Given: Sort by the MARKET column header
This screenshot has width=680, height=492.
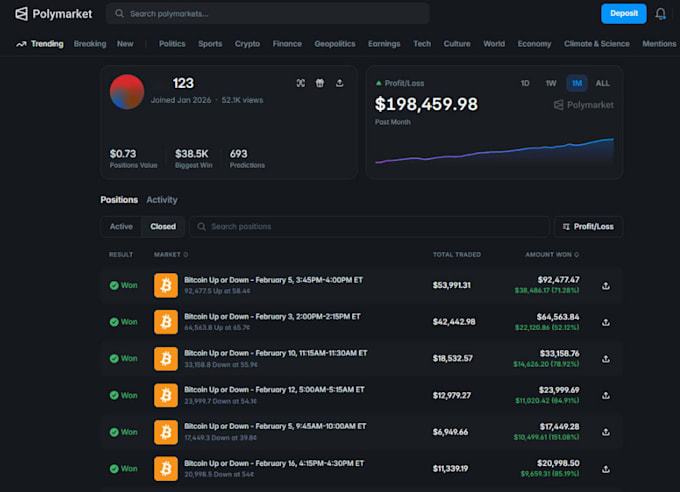Looking at the screenshot, I should [x=171, y=255].
